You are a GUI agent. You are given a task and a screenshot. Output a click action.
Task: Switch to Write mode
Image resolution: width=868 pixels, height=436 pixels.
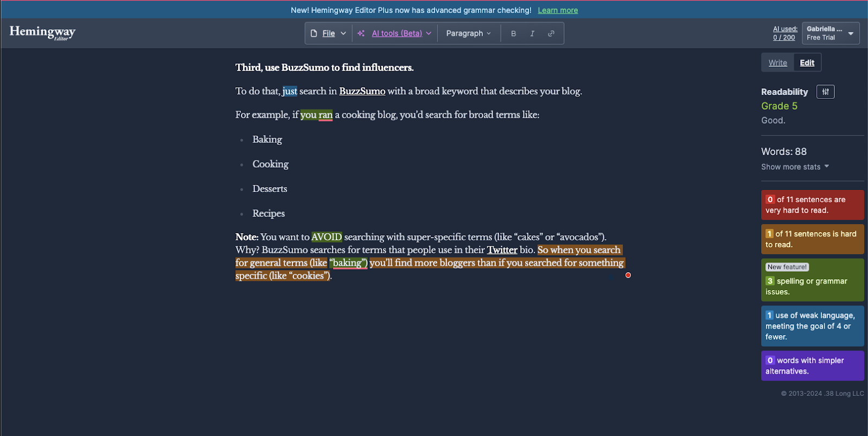(x=777, y=62)
